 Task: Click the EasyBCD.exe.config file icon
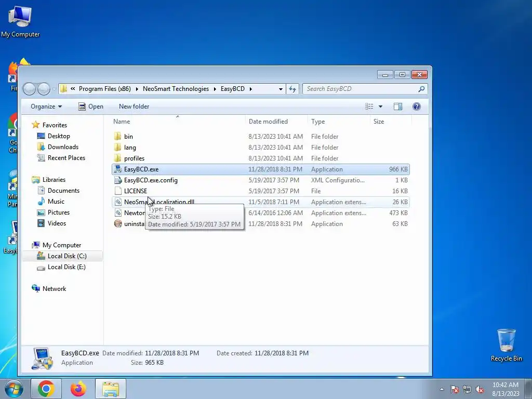click(118, 180)
